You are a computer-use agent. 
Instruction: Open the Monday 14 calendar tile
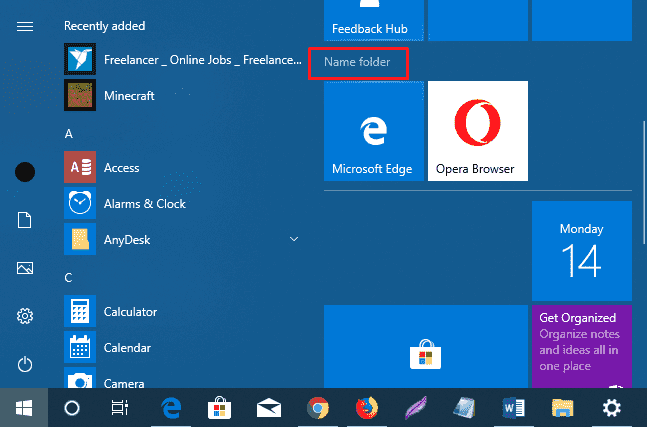[582, 251]
